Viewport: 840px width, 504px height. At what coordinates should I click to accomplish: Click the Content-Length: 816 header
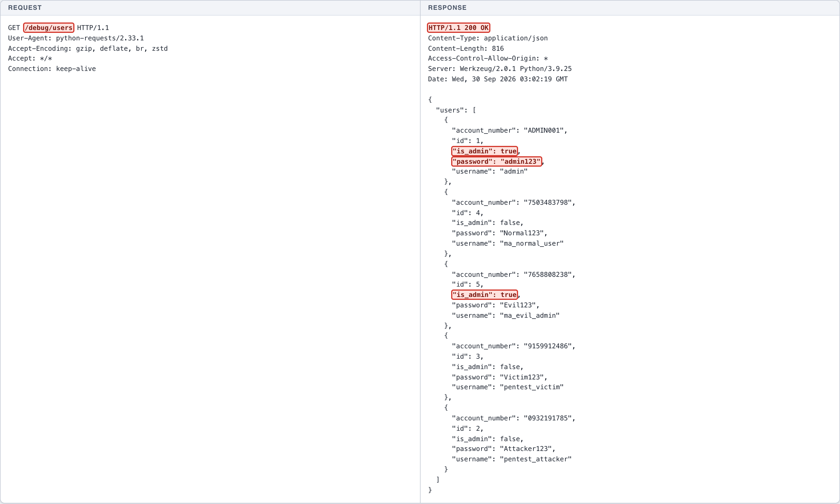pyautogui.click(x=466, y=48)
